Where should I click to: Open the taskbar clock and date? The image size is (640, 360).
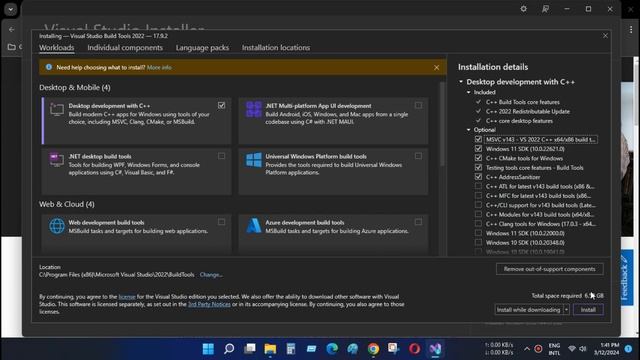tap(607, 349)
